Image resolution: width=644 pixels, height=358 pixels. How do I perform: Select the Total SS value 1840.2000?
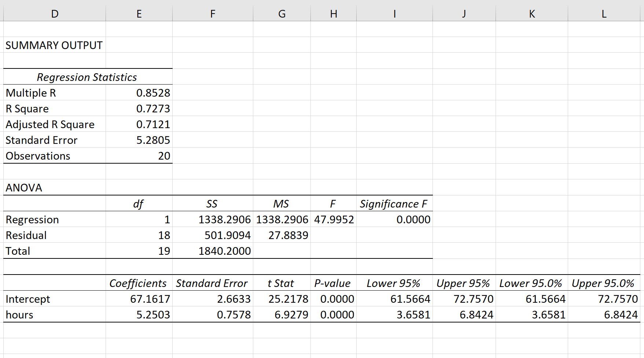[224, 251]
